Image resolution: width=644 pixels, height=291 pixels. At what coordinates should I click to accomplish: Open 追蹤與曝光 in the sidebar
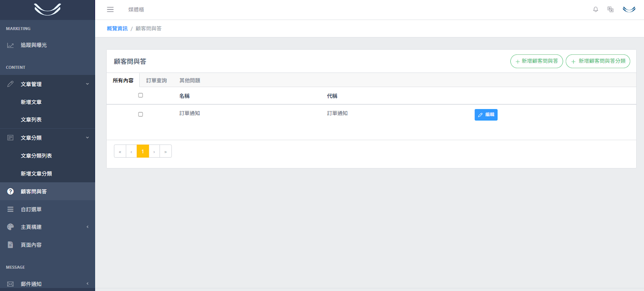tap(34, 45)
